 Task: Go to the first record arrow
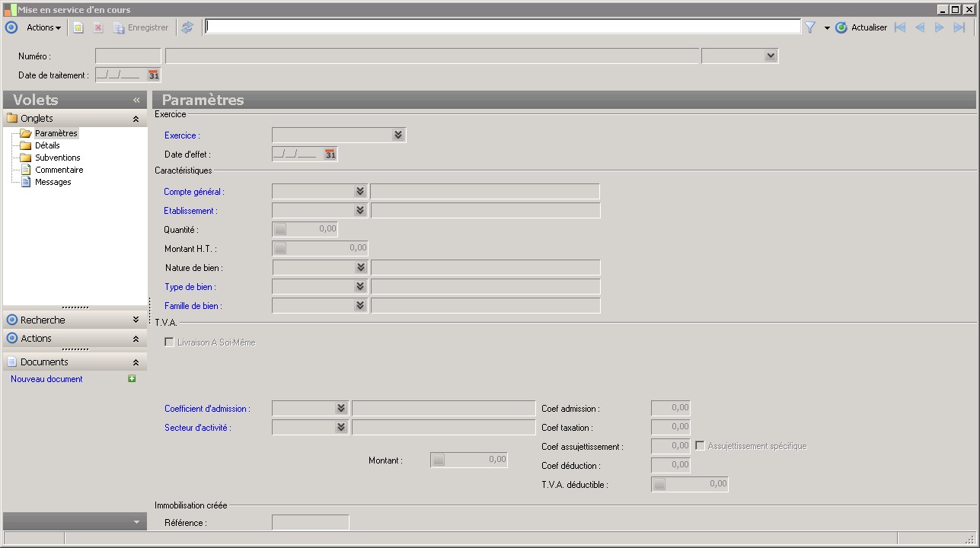tap(900, 27)
